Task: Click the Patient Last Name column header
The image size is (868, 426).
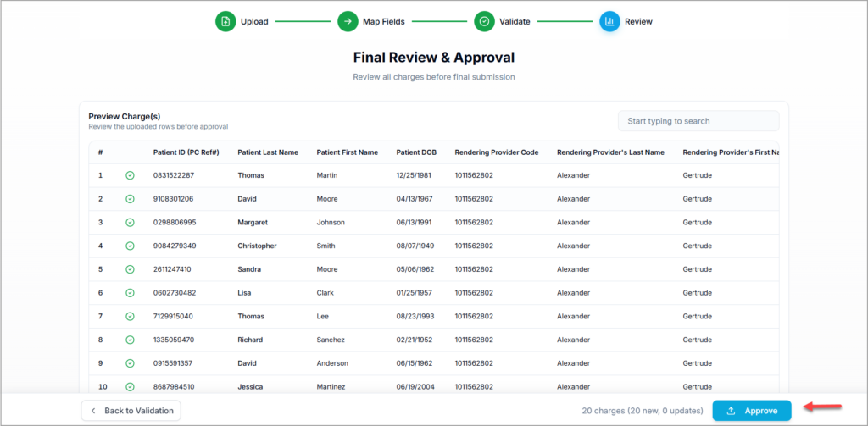Action: 268,152
